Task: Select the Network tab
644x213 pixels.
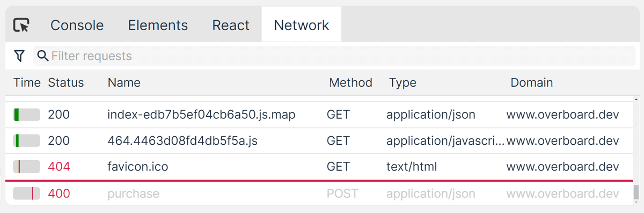Action: tap(302, 25)
